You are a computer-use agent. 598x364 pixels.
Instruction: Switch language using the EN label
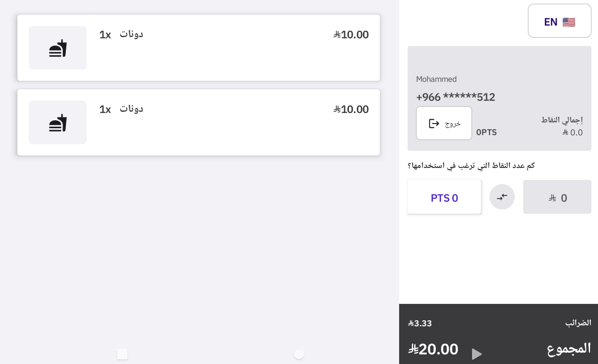click(x=551, y=22)
